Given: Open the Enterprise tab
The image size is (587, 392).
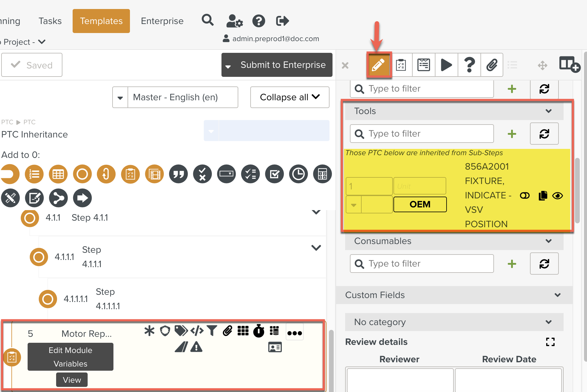Looking at the screenshot, I should [x=162, y=21].
